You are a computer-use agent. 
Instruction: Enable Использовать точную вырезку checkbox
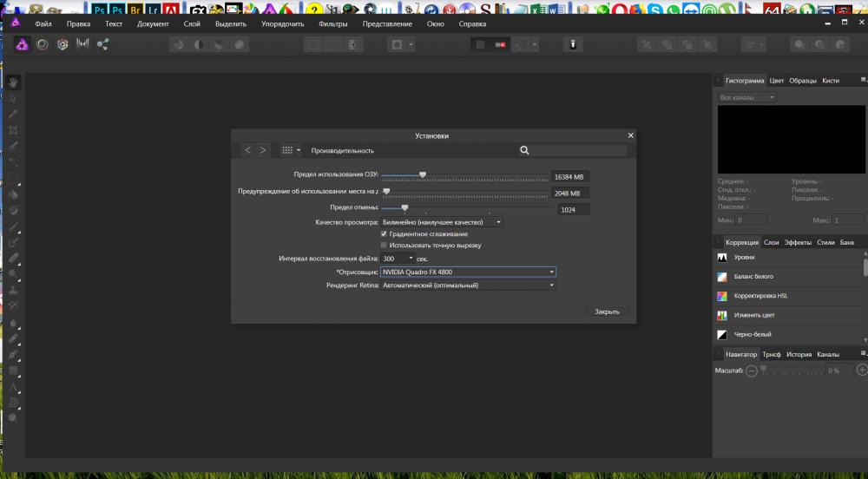point(384,245)
